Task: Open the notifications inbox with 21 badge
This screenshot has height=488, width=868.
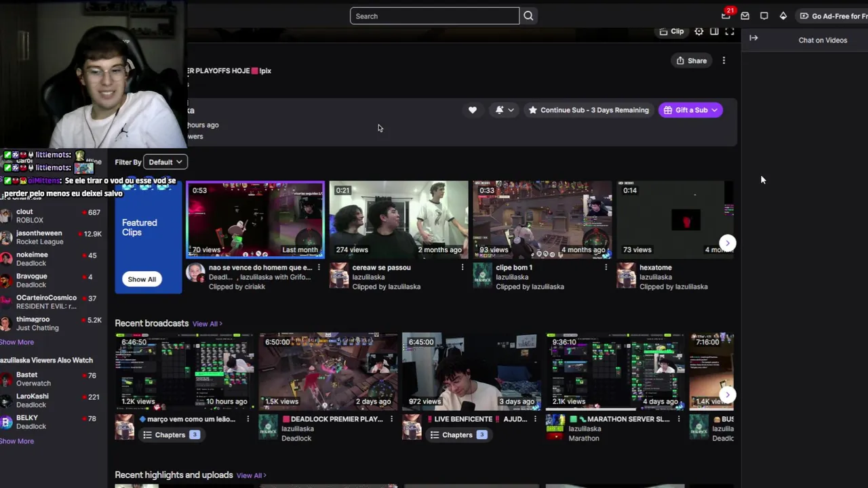Action: tap(726, 16)
